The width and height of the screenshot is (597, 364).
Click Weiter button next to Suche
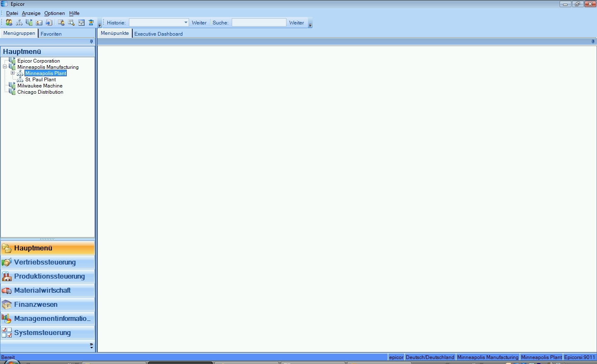point(296,23)
